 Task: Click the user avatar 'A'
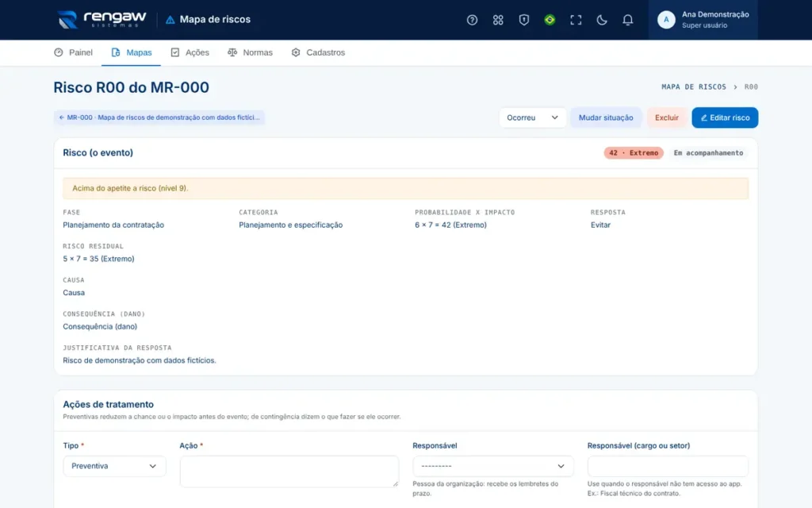click(x=666, y=20)
